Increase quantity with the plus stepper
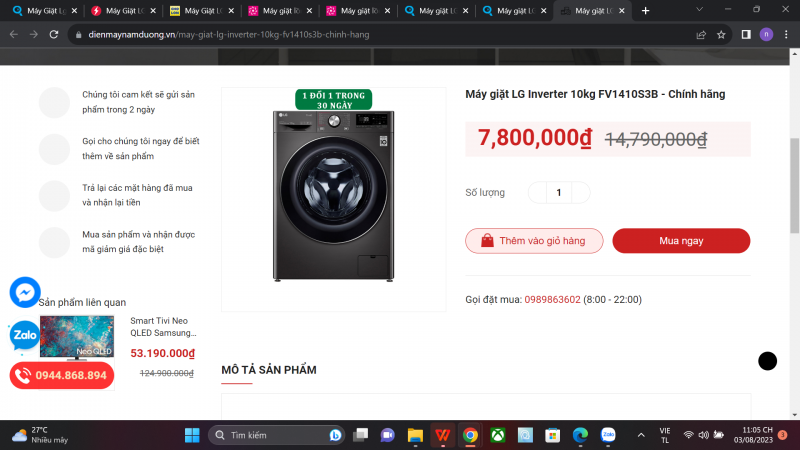Screen dimensions: 800x450 pyautogui.click(x=580, y=192)
